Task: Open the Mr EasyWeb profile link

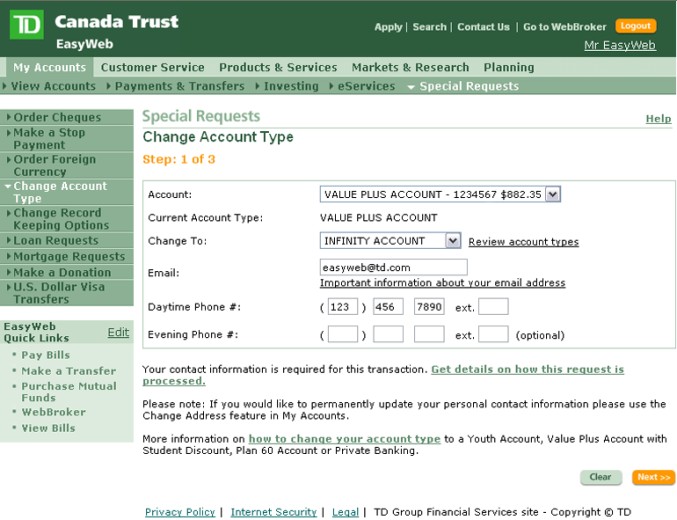Action: click(x=620, y=45)
